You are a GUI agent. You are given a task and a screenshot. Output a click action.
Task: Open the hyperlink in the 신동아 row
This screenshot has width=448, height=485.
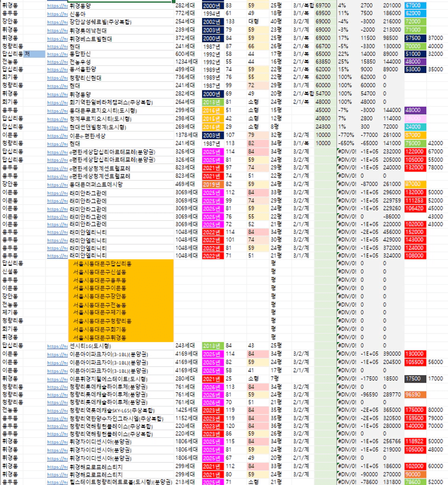[x=57, y=14]
